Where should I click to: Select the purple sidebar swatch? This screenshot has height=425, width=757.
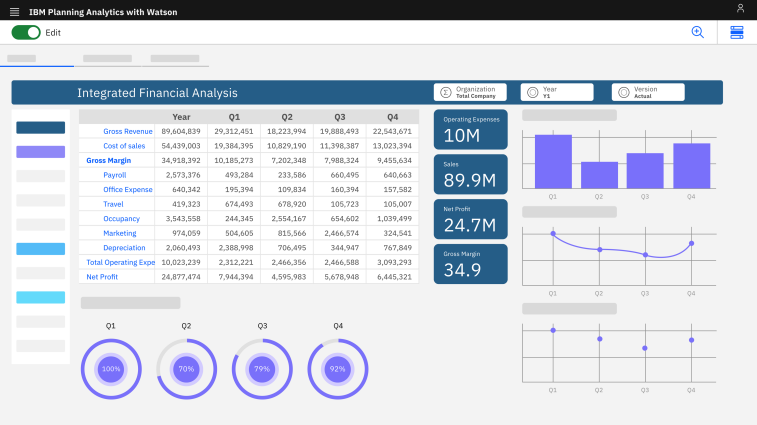coord(41,152)
